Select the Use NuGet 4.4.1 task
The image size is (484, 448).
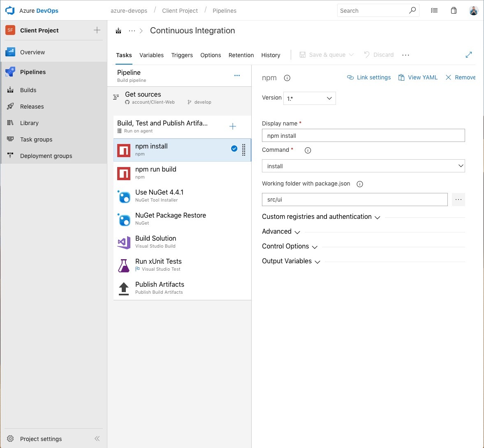tap(182, 196)
